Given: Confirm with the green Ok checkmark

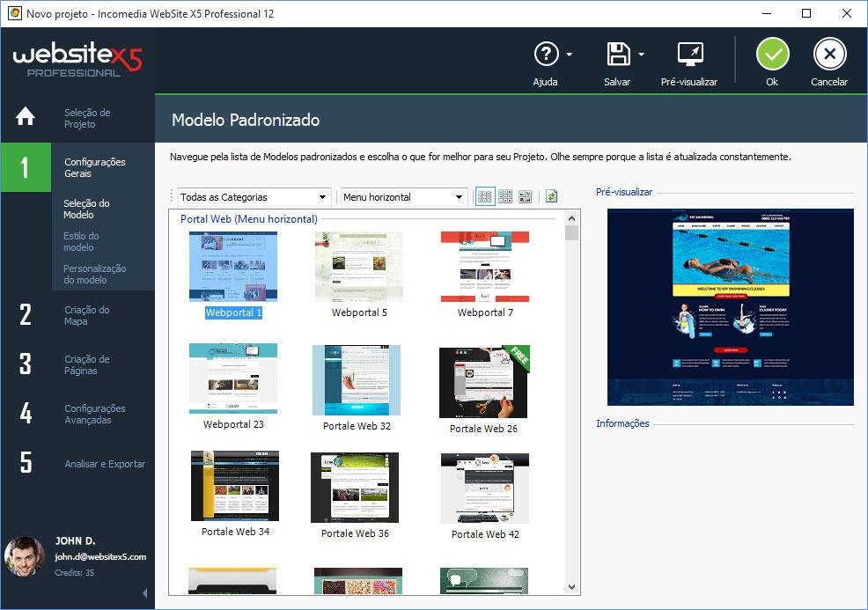Looking at the screenshot, I should tap(772, 54).
